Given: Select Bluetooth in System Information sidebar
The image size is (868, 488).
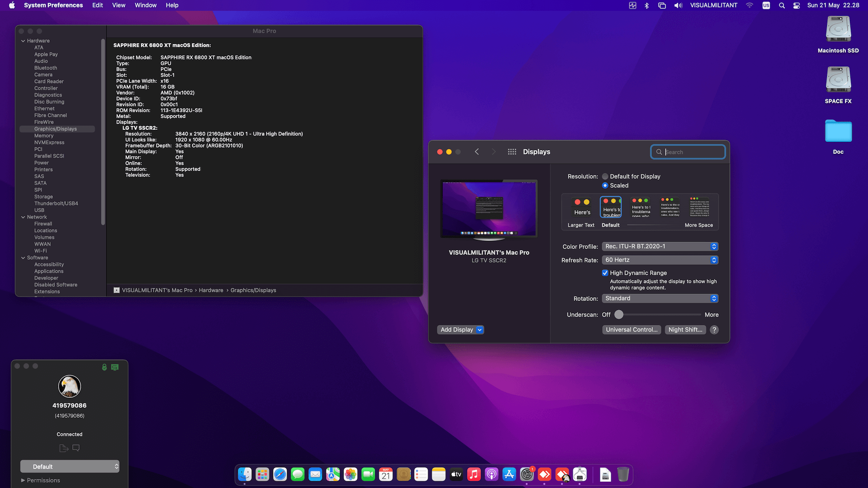Looking at the screenshot, I should point(46,68).
